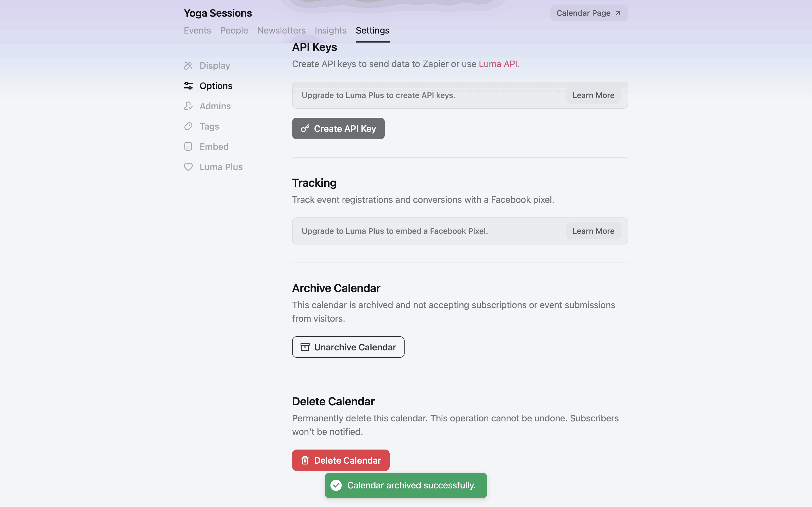Screen dimensions: 812x507
Task: Follow the Luma API link
Action: (498, 64)
